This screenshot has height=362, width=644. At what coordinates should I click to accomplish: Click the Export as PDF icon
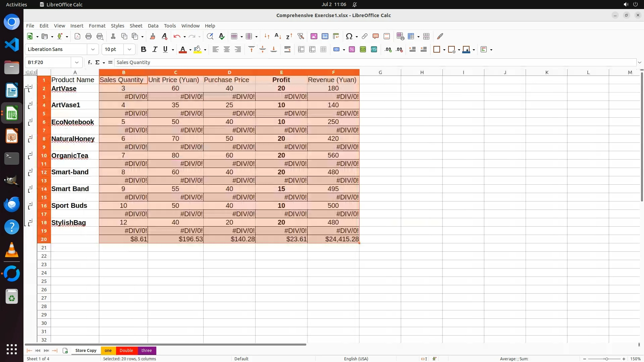(x=77, y=36)
